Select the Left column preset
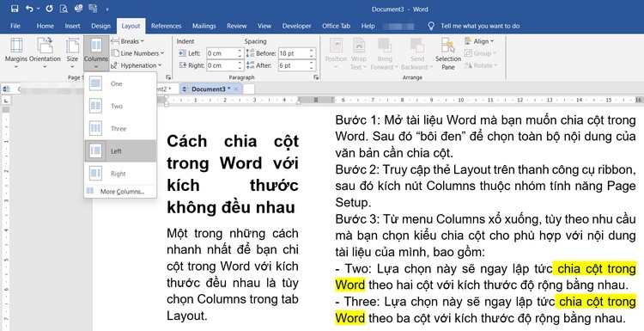The height and width of the screenshot is (331, 644). pyautogui.click(x=120, y=151)
